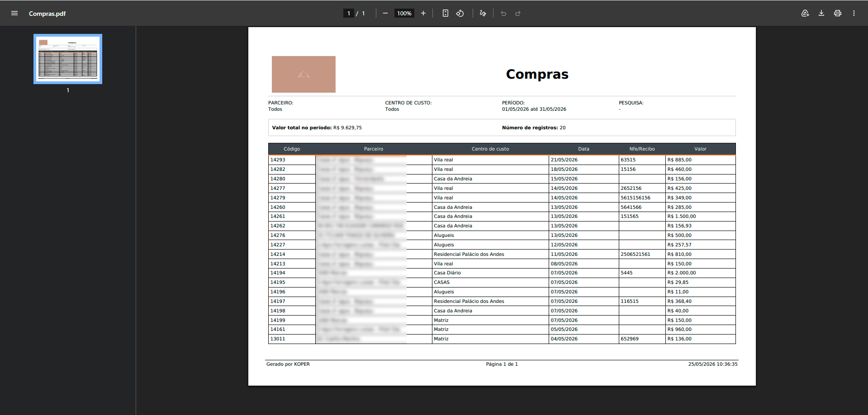Viewport: 868px width, 415px height.
Task: Download the Compras.pdf file
Action: (821, 14)
